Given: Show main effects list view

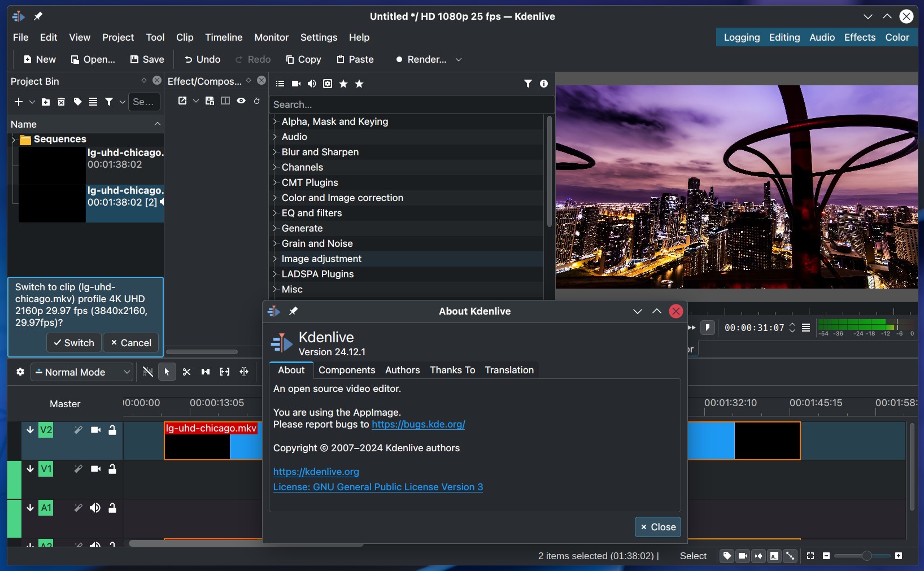Looking at the screenshot, I should pyautogui.click(x=280, y=84).
